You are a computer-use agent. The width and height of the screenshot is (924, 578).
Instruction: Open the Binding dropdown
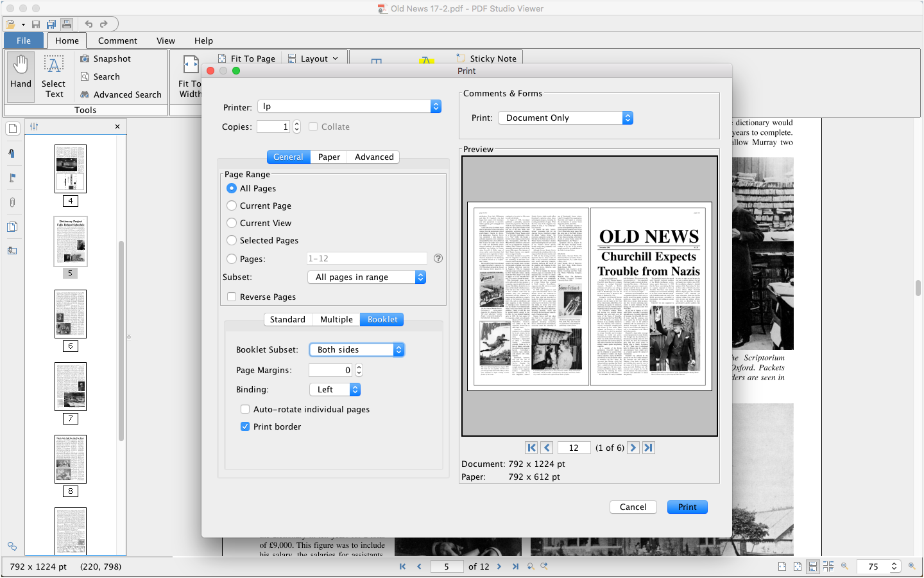tap(335, 389)
